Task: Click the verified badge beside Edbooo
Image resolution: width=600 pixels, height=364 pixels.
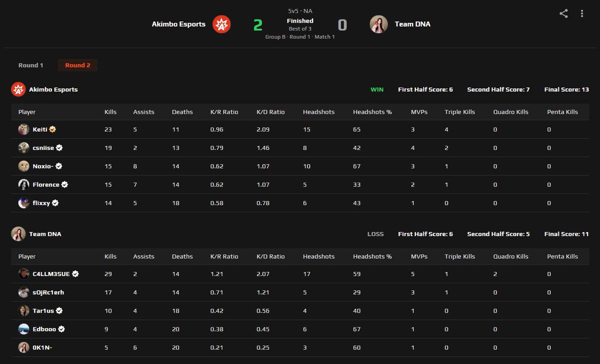Action: [61, 329]
